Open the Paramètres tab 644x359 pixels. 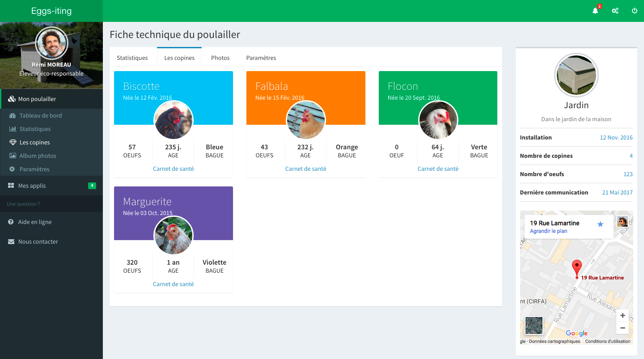[261, 58]
